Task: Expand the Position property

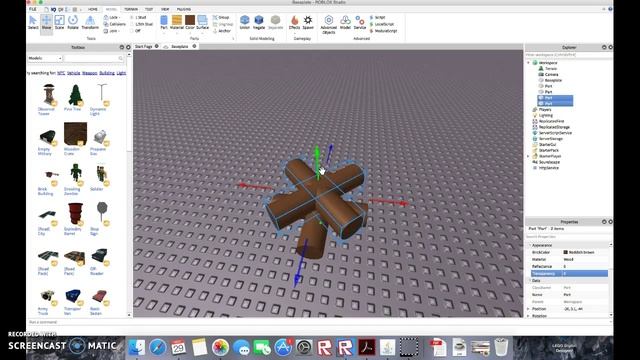Action: 529,309
